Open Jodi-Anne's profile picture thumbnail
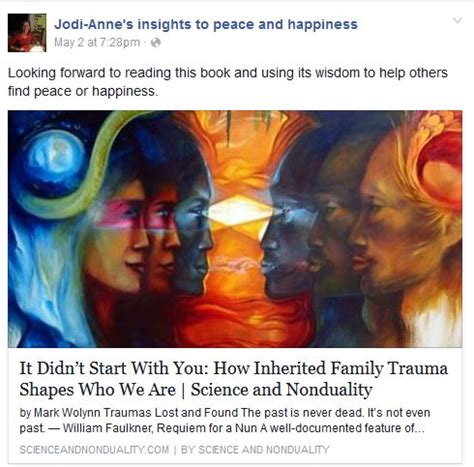This screenshot has height=467, width=474. pos(27,33)
